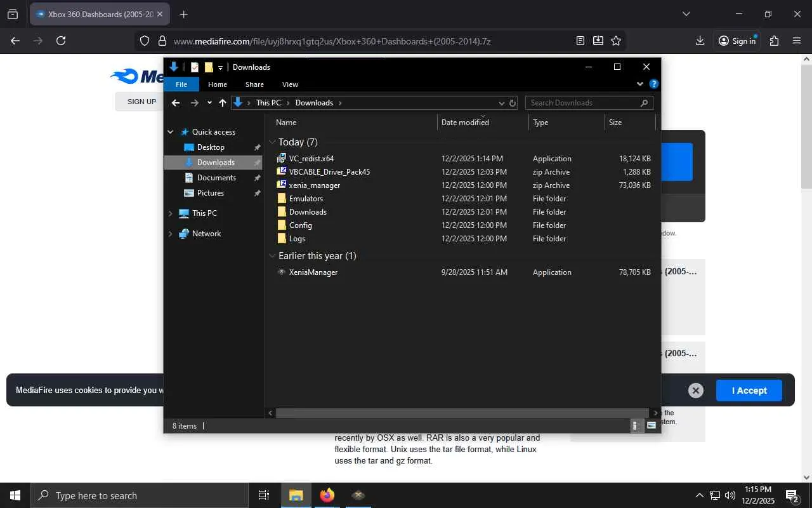Go back in File Explorer
This screenshot has width=812, height=508.
(176, 103)
